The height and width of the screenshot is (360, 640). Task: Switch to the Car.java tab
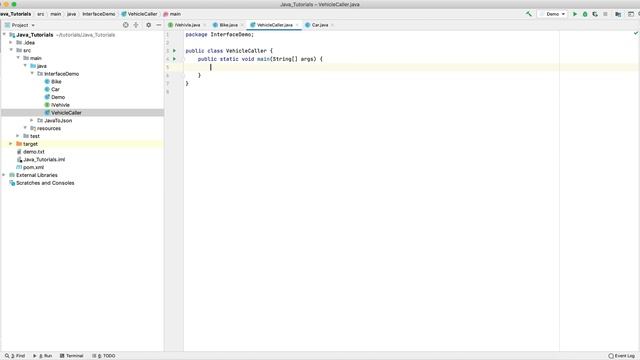320,25
